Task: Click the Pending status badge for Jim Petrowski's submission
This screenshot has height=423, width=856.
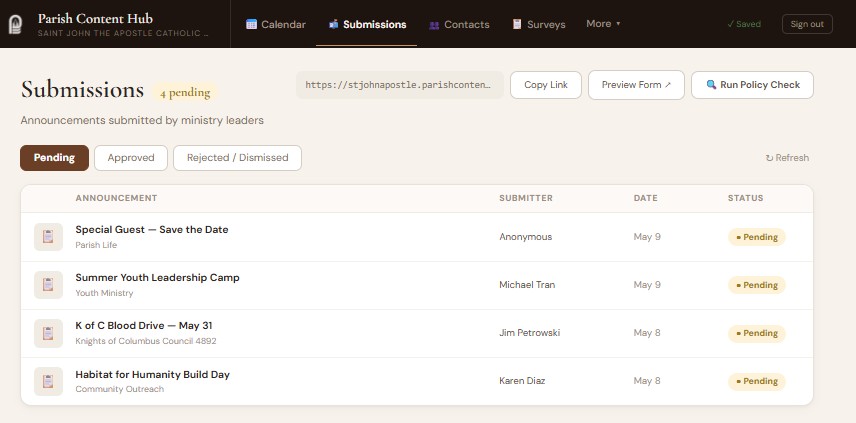Action: [757, 333]
